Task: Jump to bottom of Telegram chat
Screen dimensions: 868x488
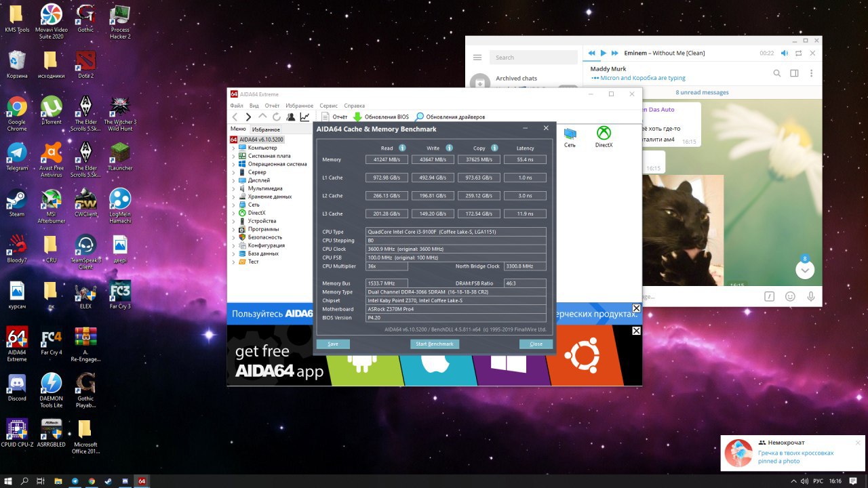Action: tap(805, 270)
